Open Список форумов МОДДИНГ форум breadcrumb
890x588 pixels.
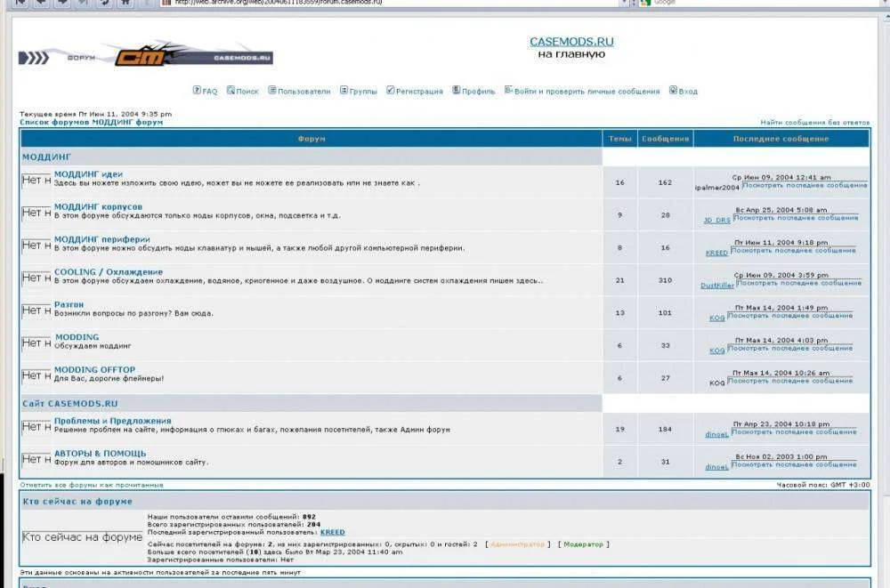(x=92, y=122)
